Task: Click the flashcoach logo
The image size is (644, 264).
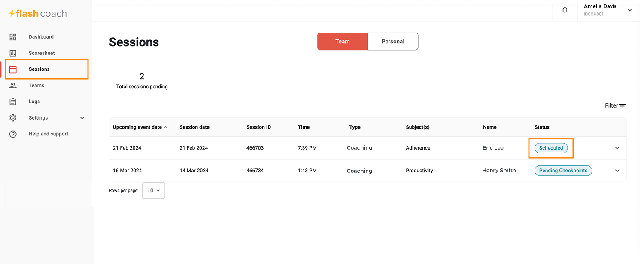Action: pos(38,14)
